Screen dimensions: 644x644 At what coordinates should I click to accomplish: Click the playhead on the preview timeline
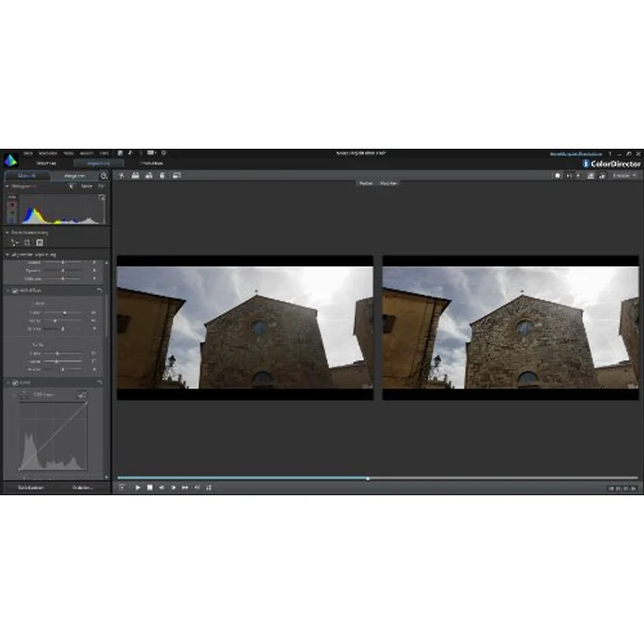tap(368, 478)
